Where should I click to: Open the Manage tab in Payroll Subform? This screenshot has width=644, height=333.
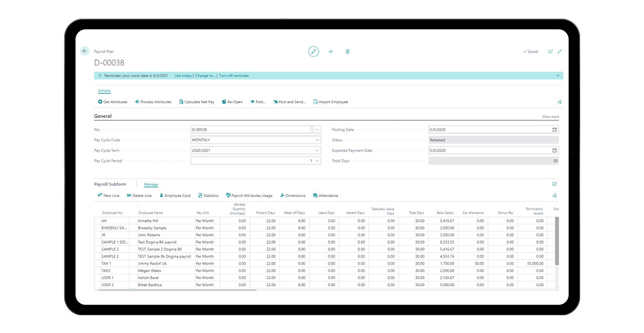(x=151, y=184)
